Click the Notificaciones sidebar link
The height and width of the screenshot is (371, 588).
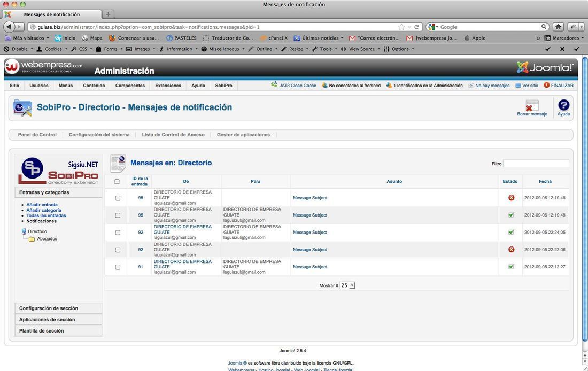coord(41,221)
